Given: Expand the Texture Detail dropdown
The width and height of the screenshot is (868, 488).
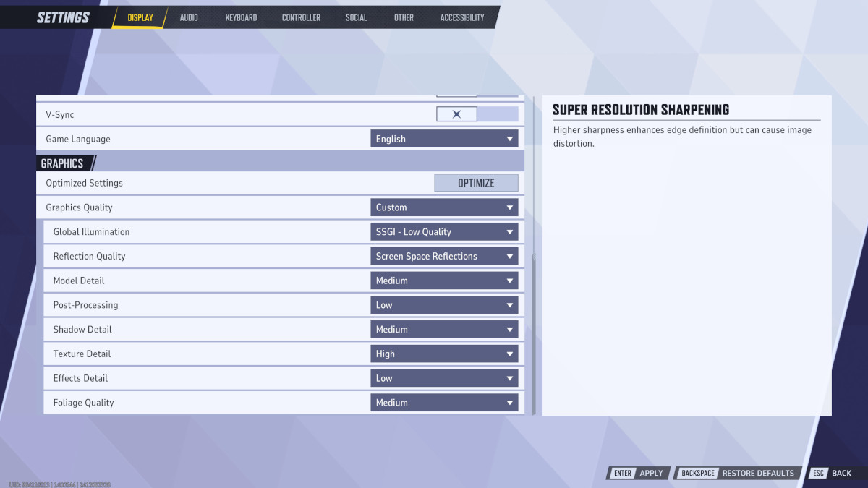Looking at the screenshot, I should (444, 354).
